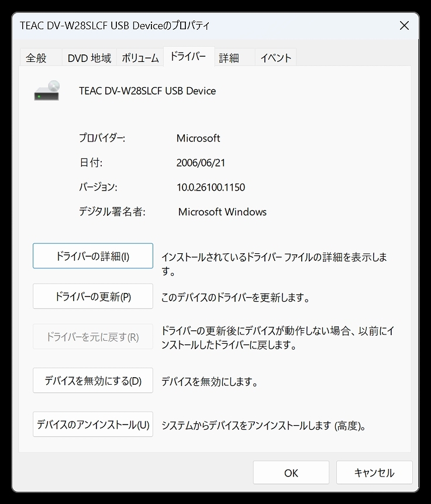Open the イベント tab

point(275,58)
